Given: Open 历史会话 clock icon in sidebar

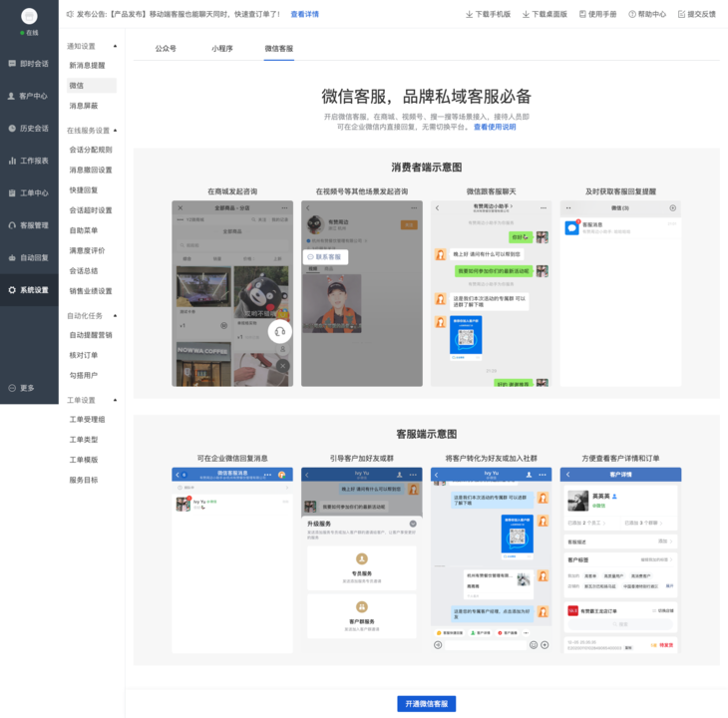Looking at the screenshot, I should (12, 128).
